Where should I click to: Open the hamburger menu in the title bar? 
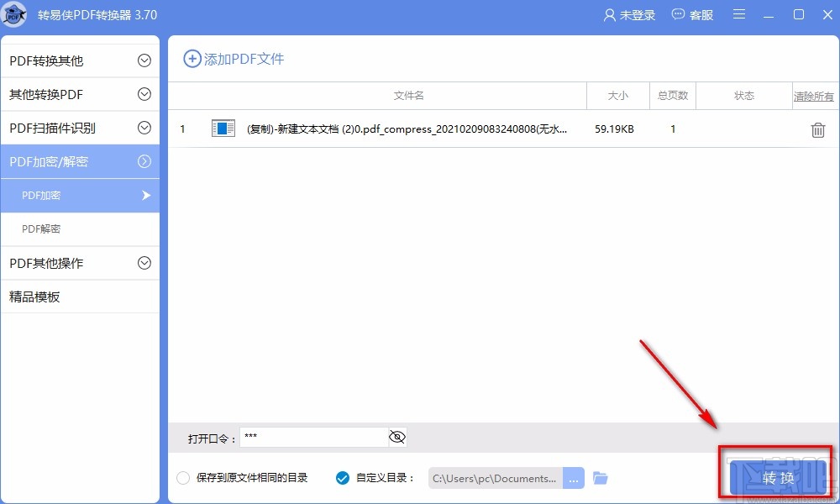[740, 14]
